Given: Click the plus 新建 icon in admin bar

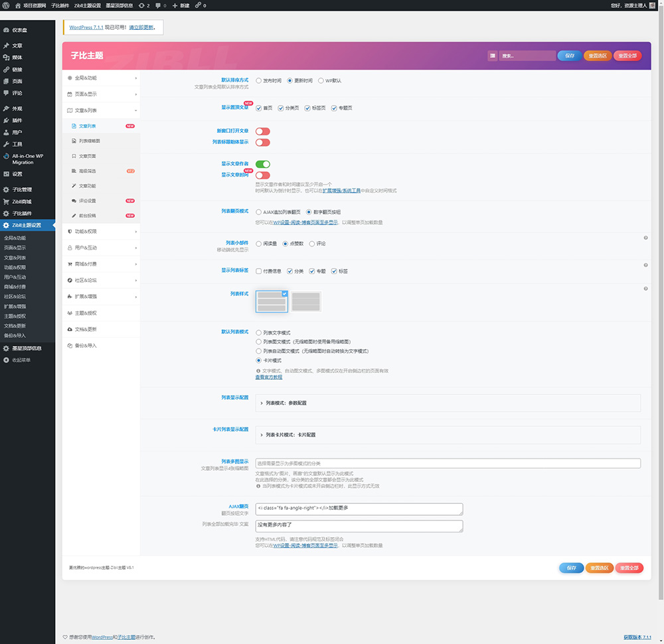Looking at the screenshot, I should coord(175,5).
